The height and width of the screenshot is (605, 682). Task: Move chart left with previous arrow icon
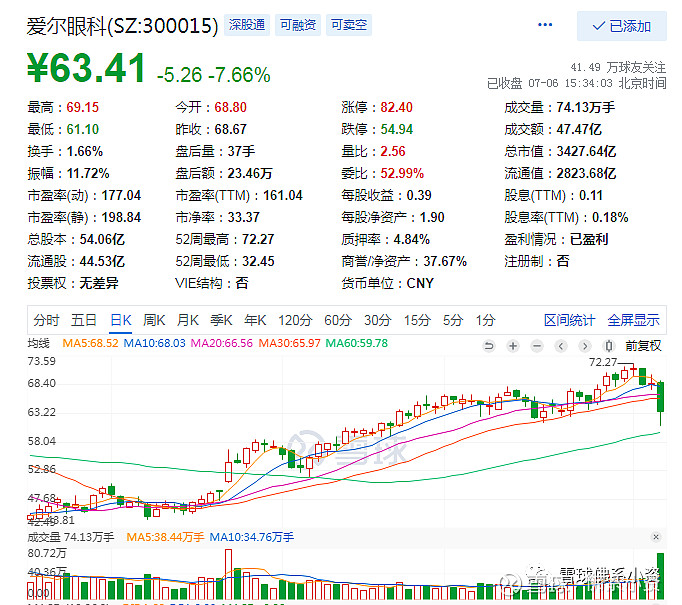coord(561,346)
